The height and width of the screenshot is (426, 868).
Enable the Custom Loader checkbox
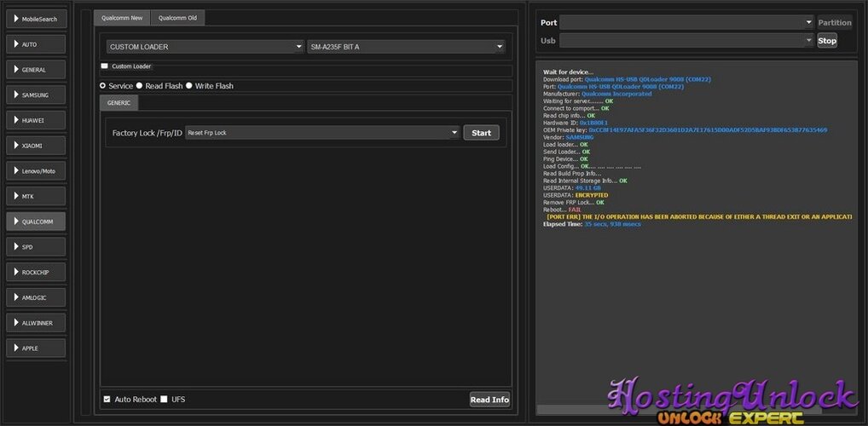point(105,66)
